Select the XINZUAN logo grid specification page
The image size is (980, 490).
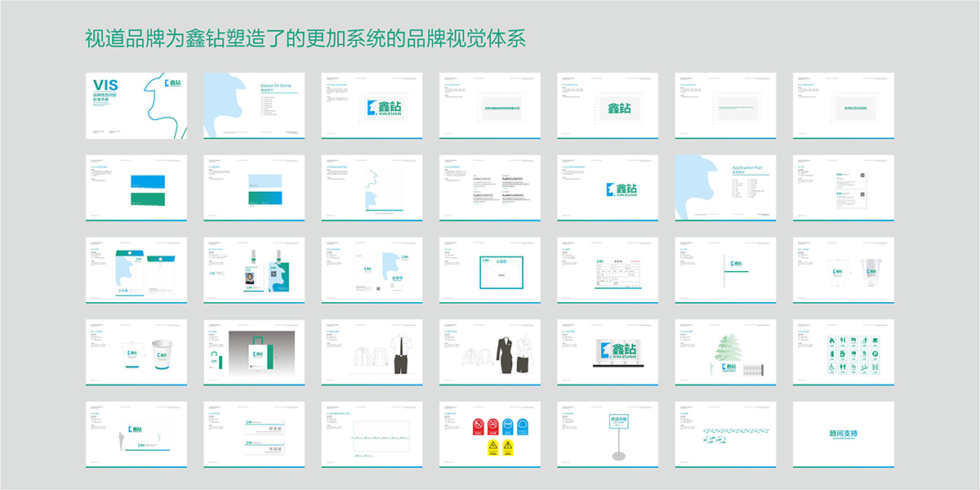pos(372,105)
